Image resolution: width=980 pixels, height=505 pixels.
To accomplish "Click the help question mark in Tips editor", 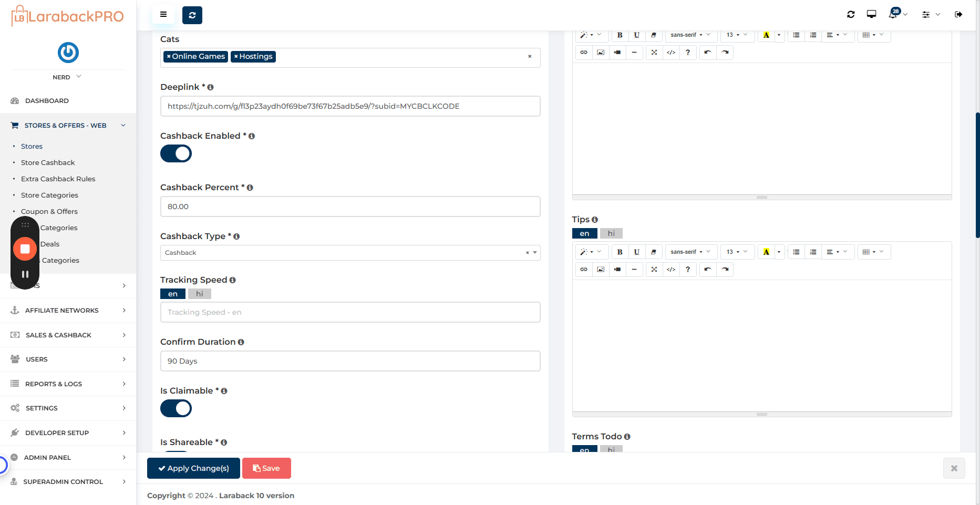I will 688,270.
